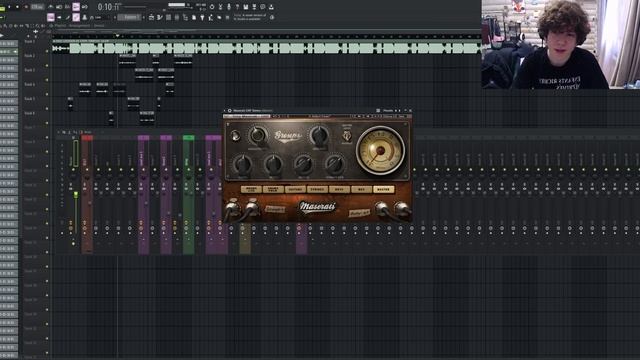Toggle mute LED on Master mixer track
This screenshot has width=640, height=360.
pos(73,170)
